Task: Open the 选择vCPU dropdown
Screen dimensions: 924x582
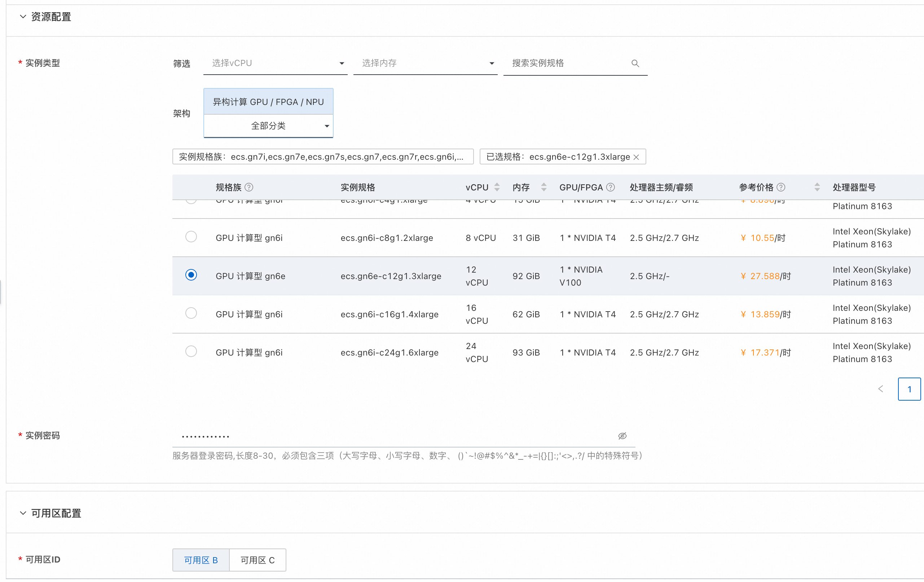Action: coord(275,63)
